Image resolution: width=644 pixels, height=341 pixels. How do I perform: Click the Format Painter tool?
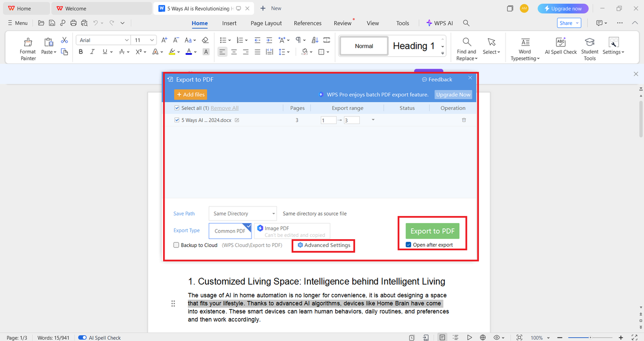[28, 48]
